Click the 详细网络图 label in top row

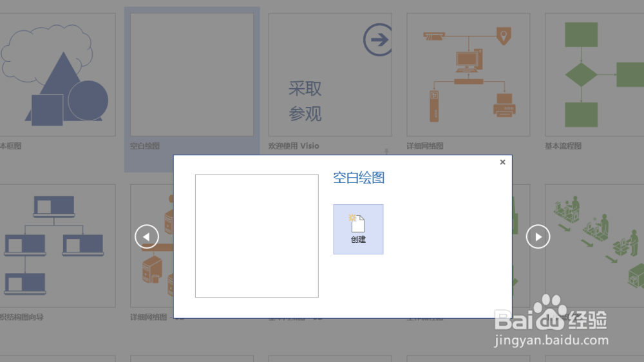click(424, 146)
